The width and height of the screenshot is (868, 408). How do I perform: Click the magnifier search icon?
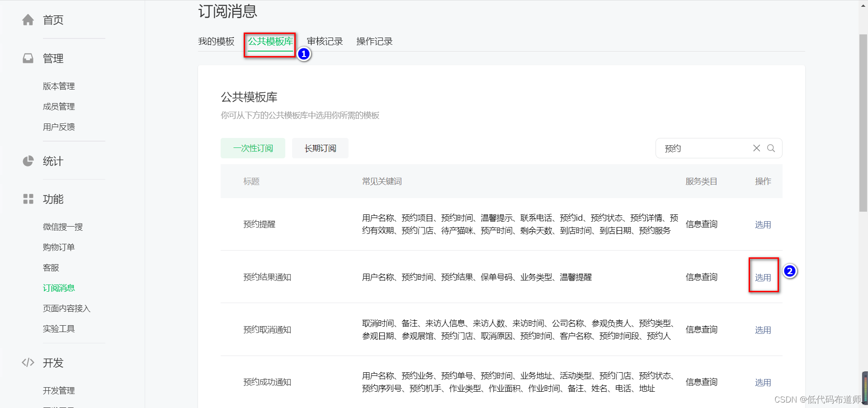pos(771,148)
